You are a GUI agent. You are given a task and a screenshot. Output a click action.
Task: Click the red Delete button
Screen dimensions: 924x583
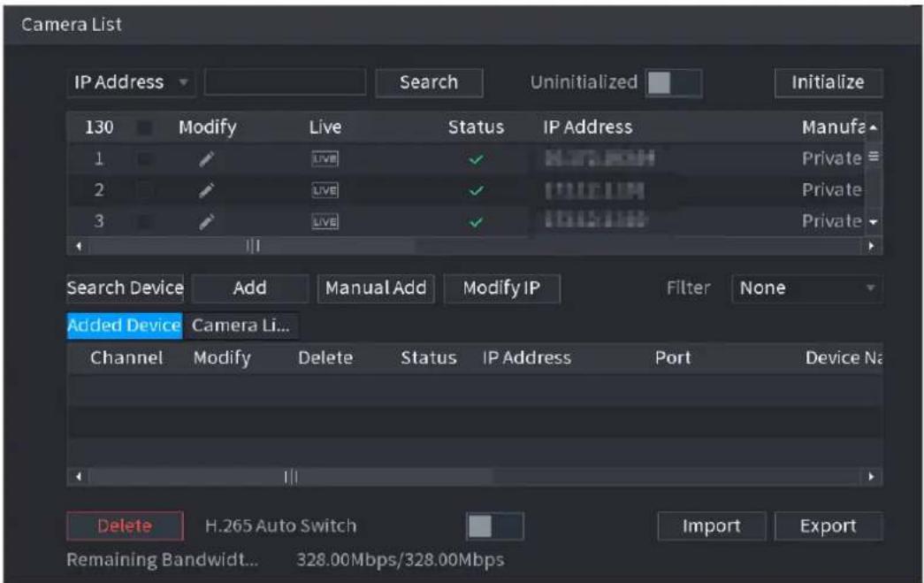(x=125, y=525)
